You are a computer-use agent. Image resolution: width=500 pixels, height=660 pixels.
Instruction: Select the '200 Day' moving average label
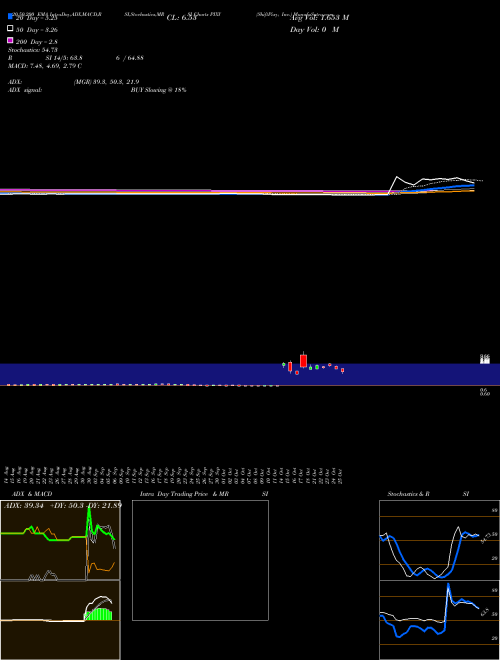(x=36, y=42)
